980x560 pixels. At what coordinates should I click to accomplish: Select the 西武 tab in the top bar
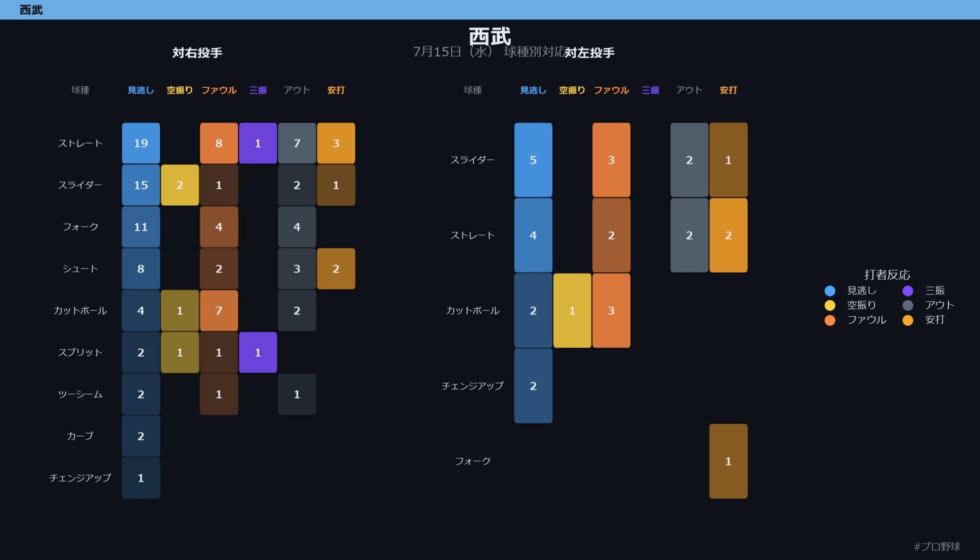tap(31, 10)
